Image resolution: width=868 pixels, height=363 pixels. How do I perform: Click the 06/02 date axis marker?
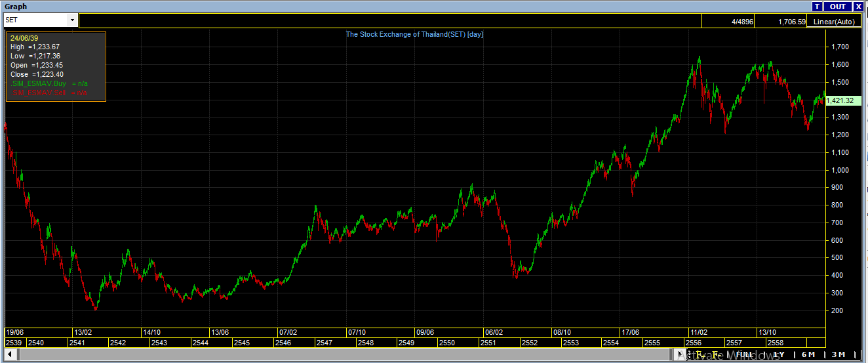point(493,332)
